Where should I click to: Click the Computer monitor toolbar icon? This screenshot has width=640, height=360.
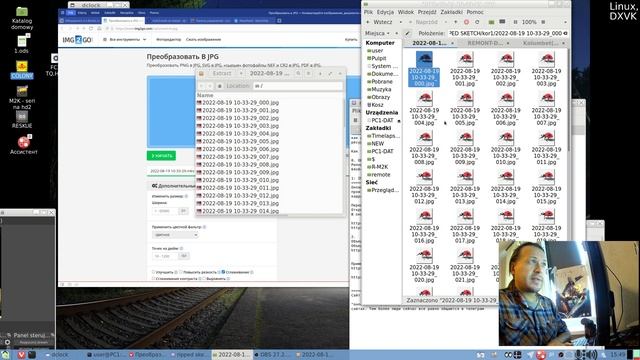(502, 22)
